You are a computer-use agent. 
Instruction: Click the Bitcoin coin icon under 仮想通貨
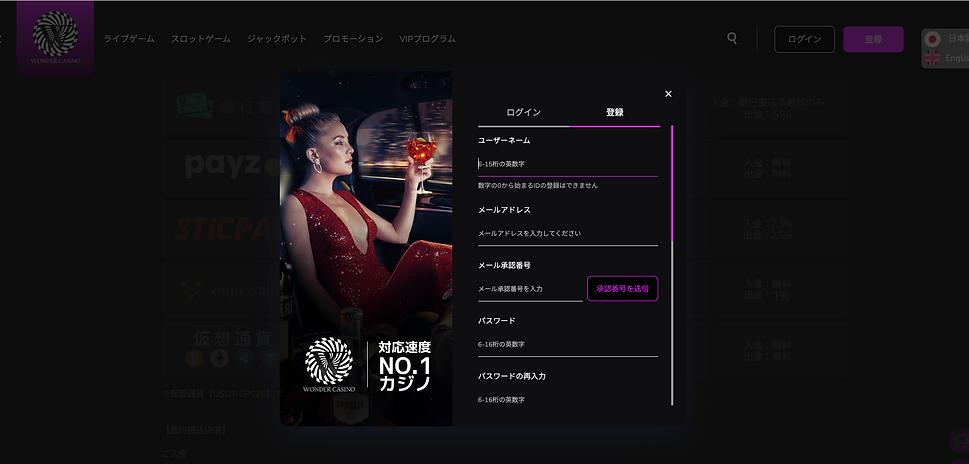coord(195,358)
